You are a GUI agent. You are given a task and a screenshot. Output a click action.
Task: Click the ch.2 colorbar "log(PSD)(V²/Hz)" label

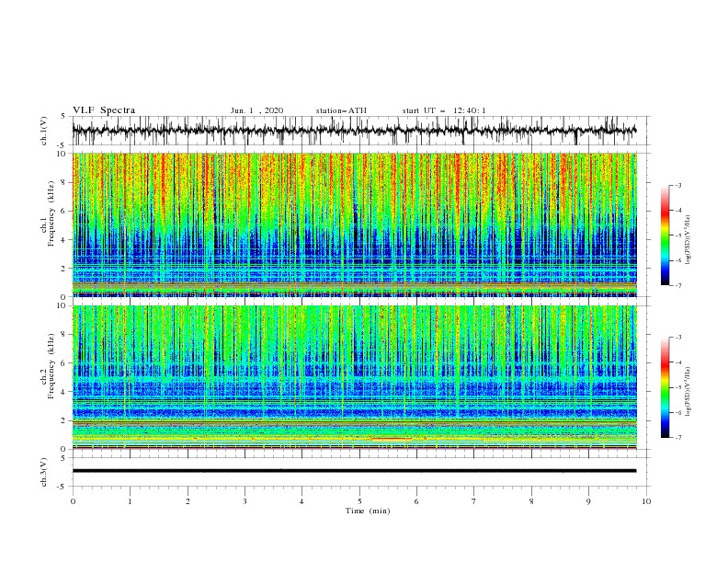click(x=688, y=391)
